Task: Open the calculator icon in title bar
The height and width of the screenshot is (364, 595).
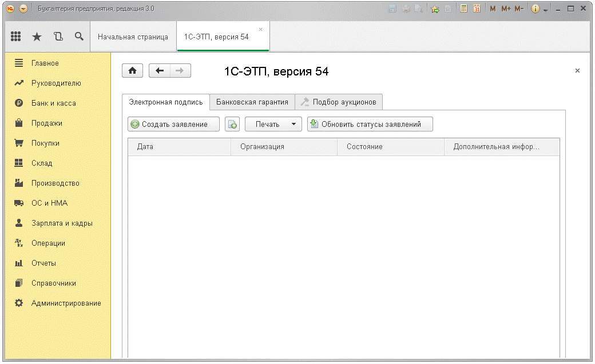Action: [x=463, y=9]
